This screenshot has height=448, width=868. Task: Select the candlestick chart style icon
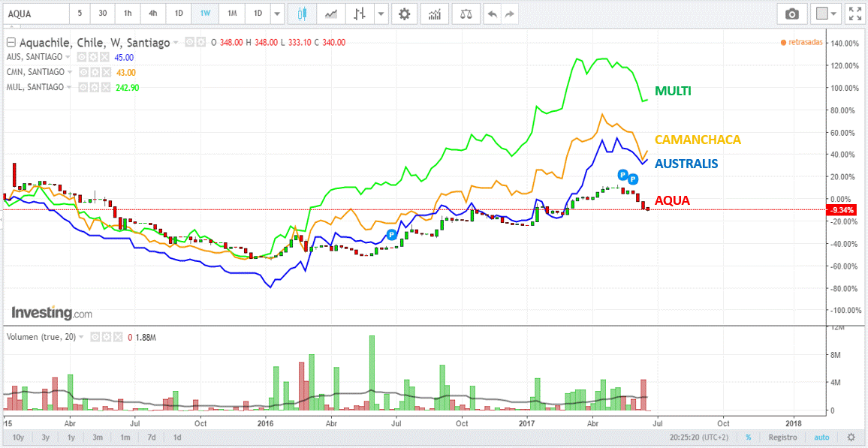click(x=302, y=14)
